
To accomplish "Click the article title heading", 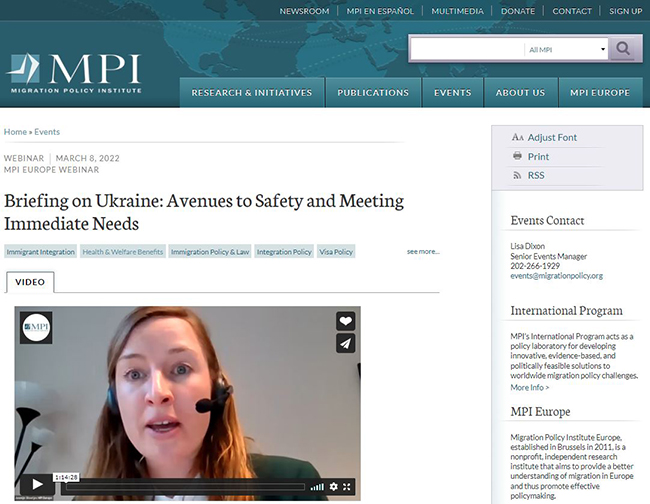I will tap(204, 212).
